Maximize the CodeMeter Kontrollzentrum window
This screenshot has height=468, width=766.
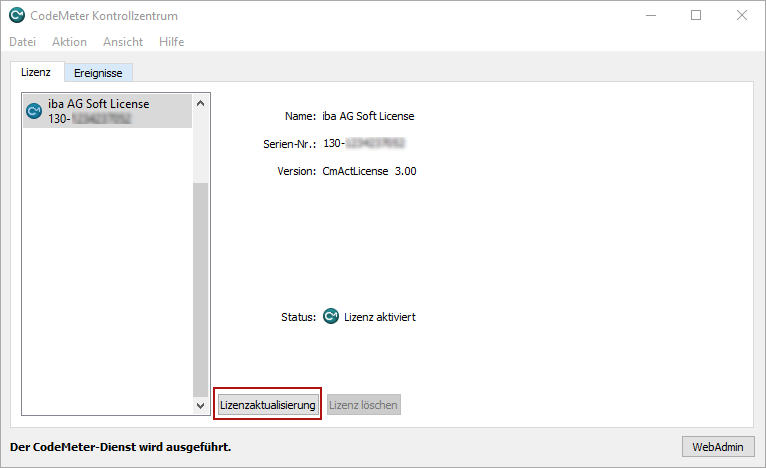point(696,16)
